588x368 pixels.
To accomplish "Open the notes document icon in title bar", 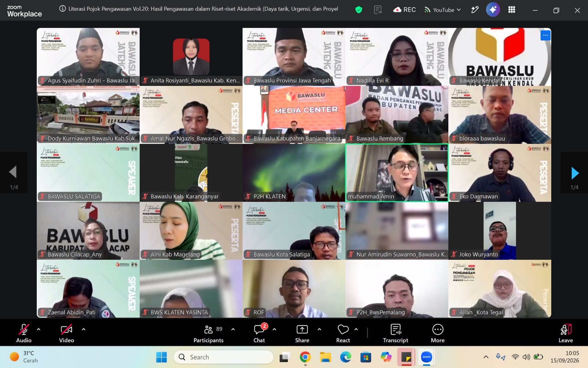I will pos(378,10).
